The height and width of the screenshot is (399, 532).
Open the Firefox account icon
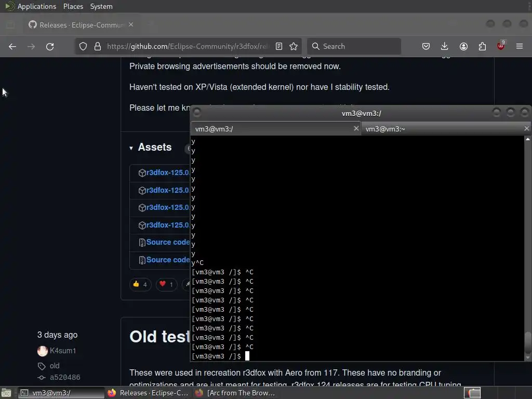click(463, 46)
